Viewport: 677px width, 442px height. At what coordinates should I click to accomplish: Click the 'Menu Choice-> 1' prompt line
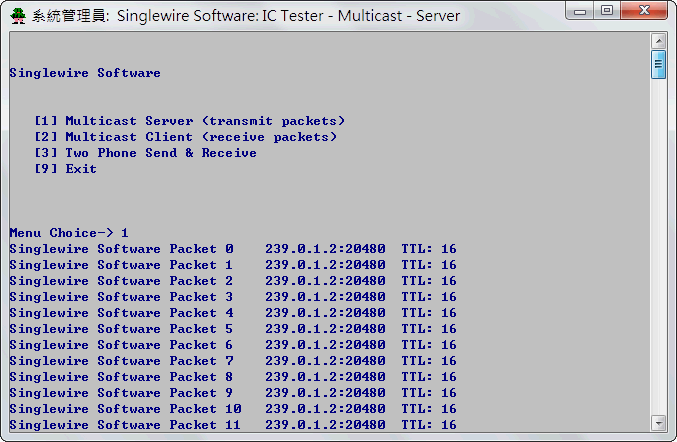coord(69,233)
